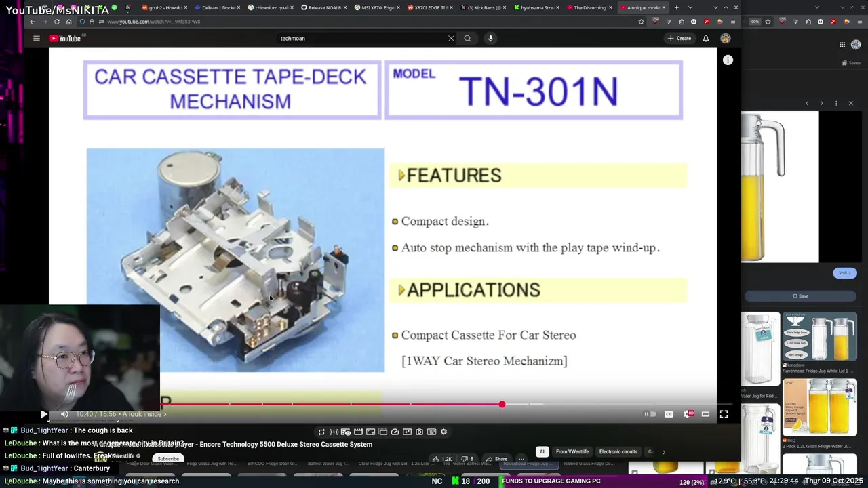
Task: Share the video via the Share button
Action: coord(497,459)
